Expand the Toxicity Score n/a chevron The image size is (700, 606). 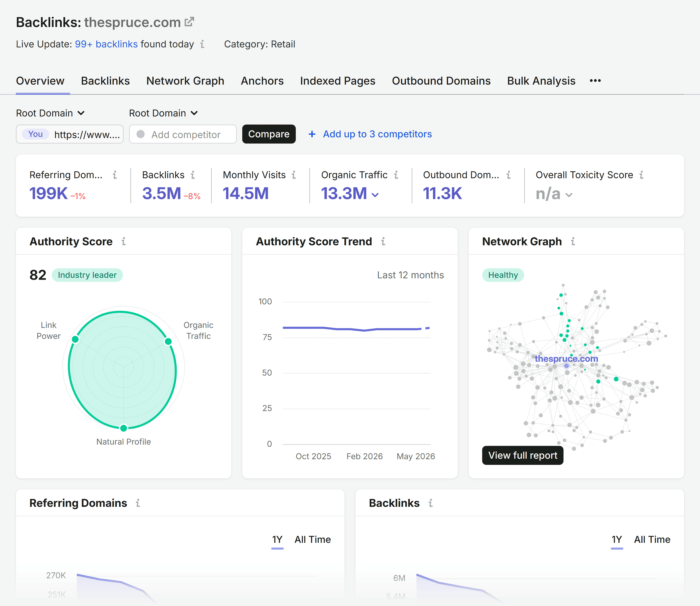coord(569,195)
